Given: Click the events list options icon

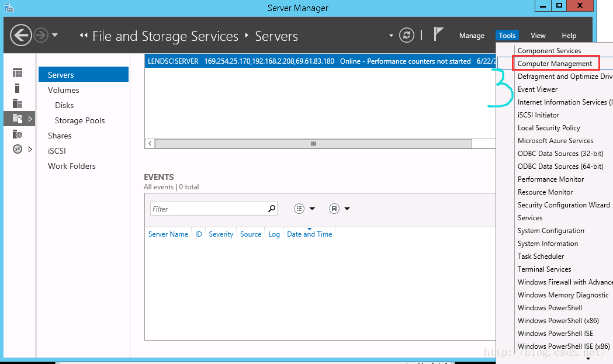Looking at the screenshot, I should coord(299,209).
